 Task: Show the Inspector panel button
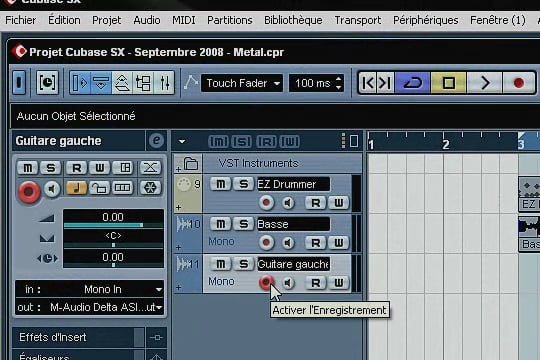point(80,83)
